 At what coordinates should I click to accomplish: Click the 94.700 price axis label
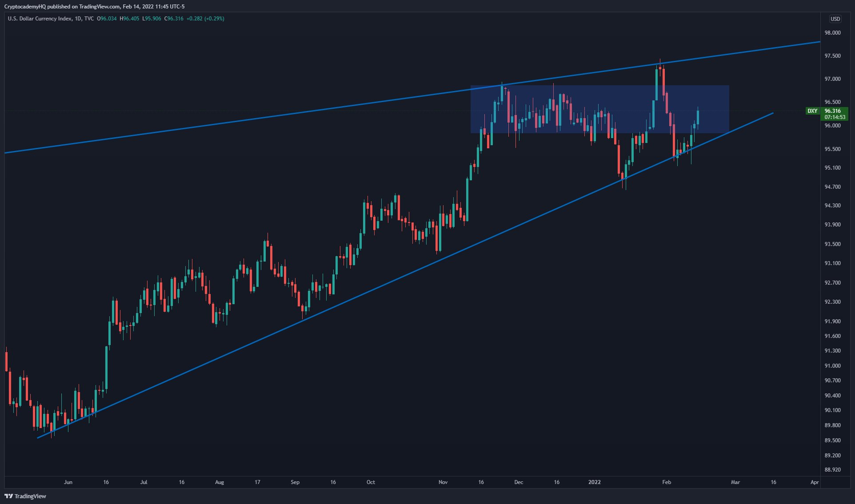[x=832, y=187]
